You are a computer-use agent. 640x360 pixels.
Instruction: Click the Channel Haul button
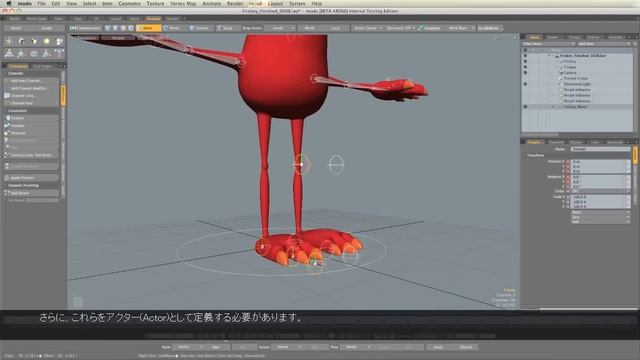(x=31, y=103)
